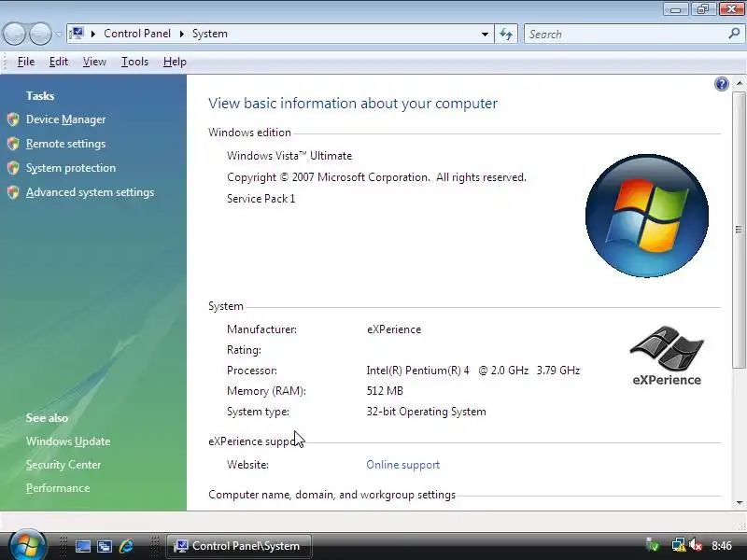This screenshot has width=747, height=560.
Task: Select the System breadcrumb segment
Action: 209,34
